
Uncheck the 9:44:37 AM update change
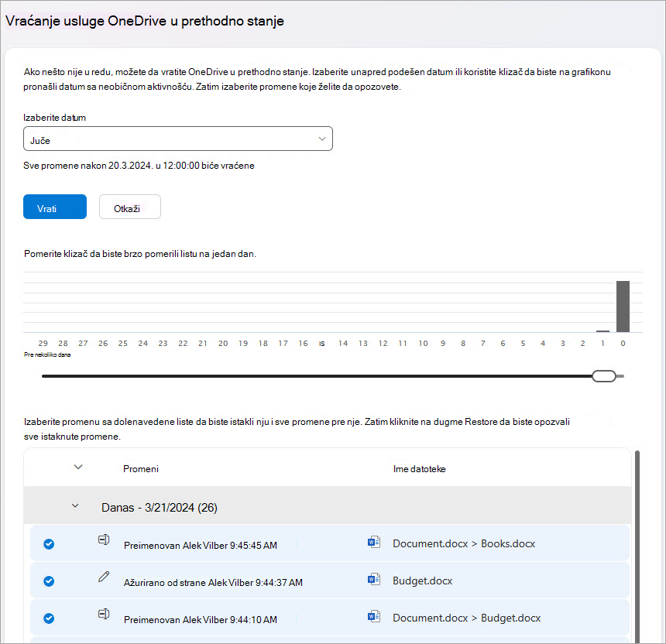click(x=49, y=581)
